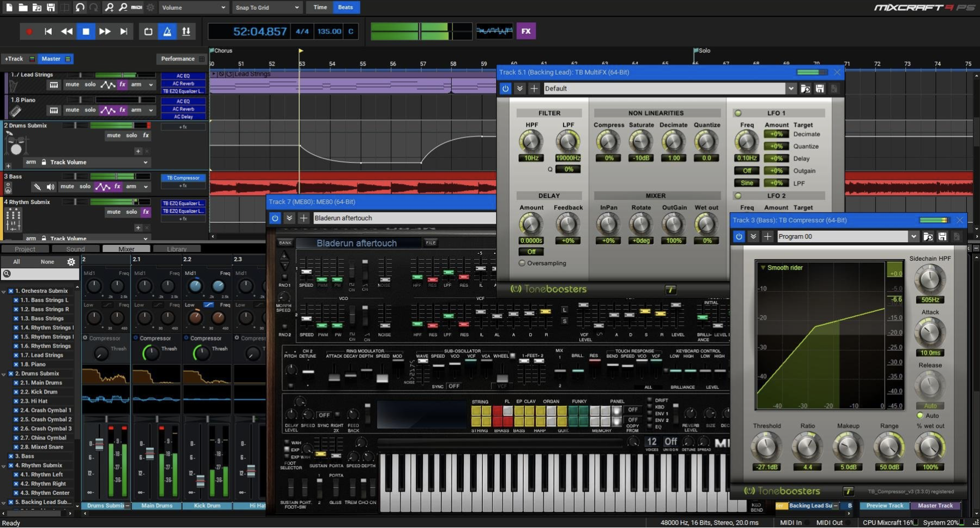Toggle visibility checkbox for 2.2. Kick Drum
The width and height of the screenshot is (980, 528).
[x=16, y=392]
